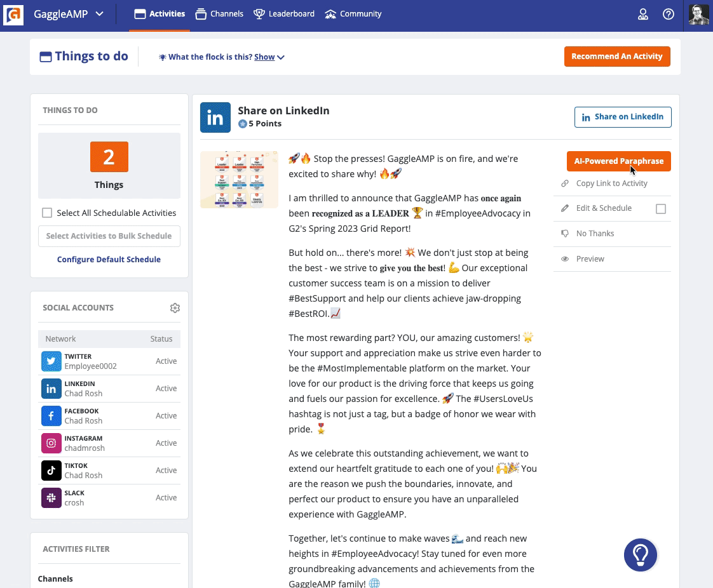Click the Channels filter heading
Image resolution: width=713 pixels, height=588 pixels.
(55, 579)
